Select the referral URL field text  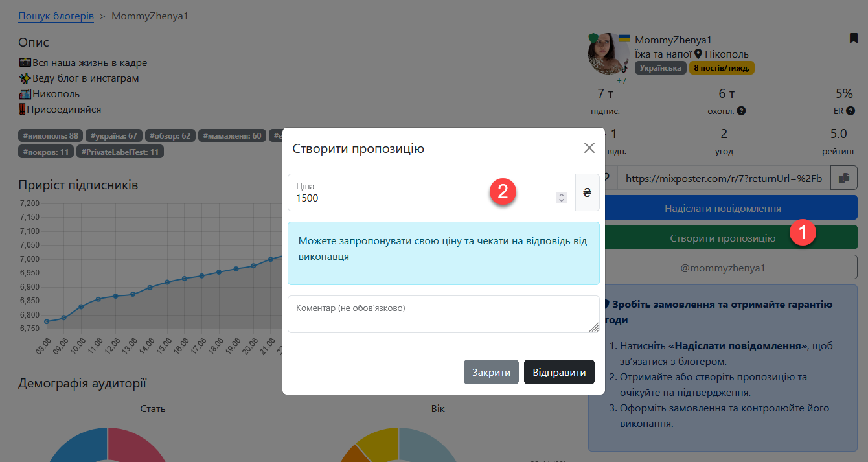point(724,178)
